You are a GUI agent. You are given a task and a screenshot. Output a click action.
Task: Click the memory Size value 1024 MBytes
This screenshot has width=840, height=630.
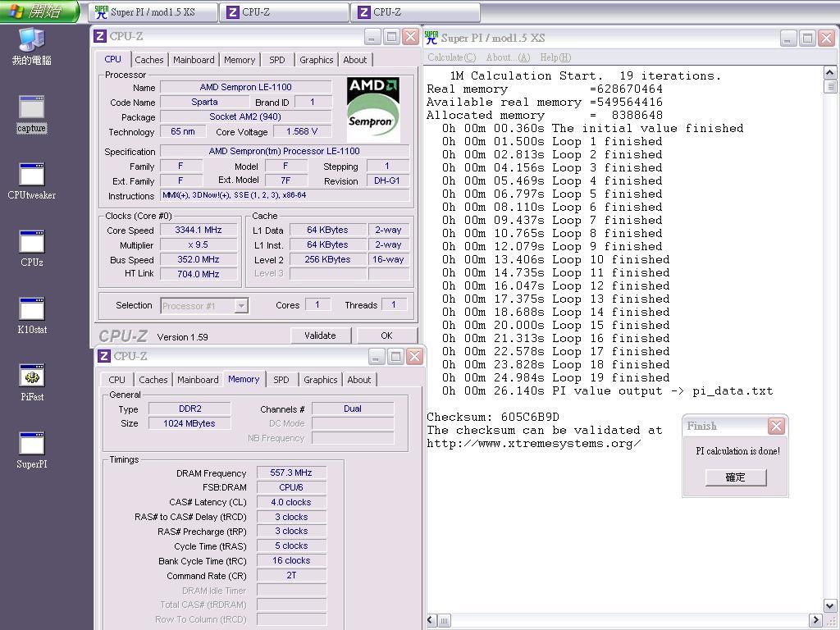point(190,423)
